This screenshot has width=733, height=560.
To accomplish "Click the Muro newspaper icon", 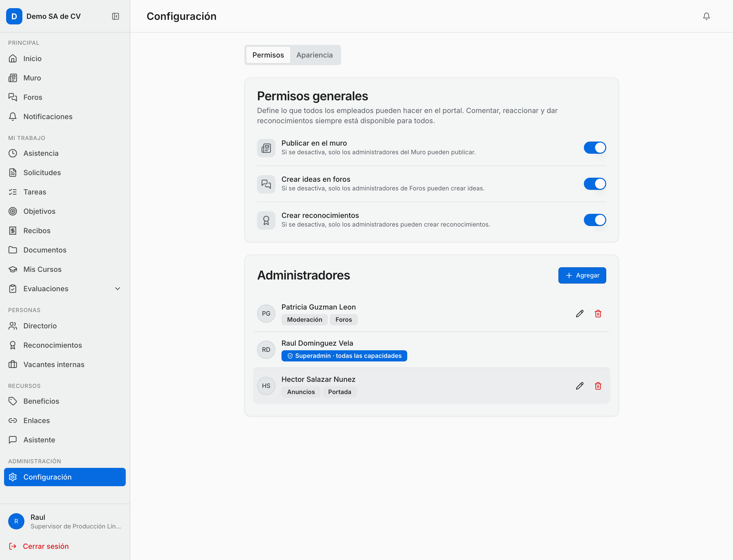I will (x=13, y=78).
